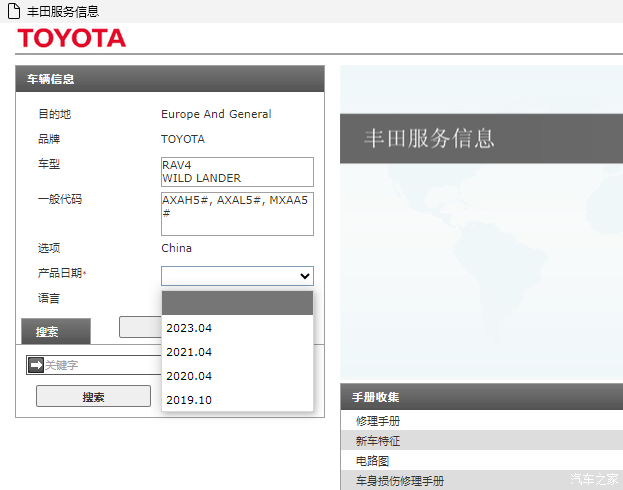The height and width of the screenshot is (490, 623).
Task: Click the 汽车之家 watermark logo
Action: 594,478
